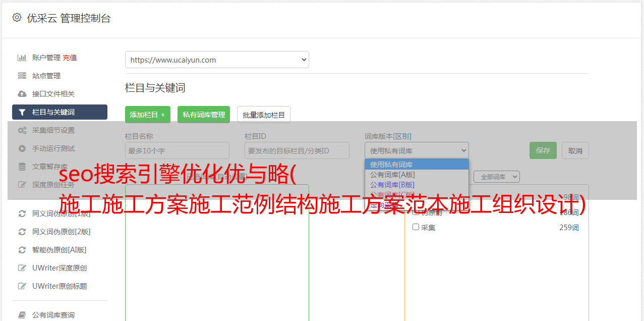Image resolution: width=644 pixels, height=321 pixels.
Task: Open UWriter深度原创 in the sidebar
Action: (x=60, y=268)
